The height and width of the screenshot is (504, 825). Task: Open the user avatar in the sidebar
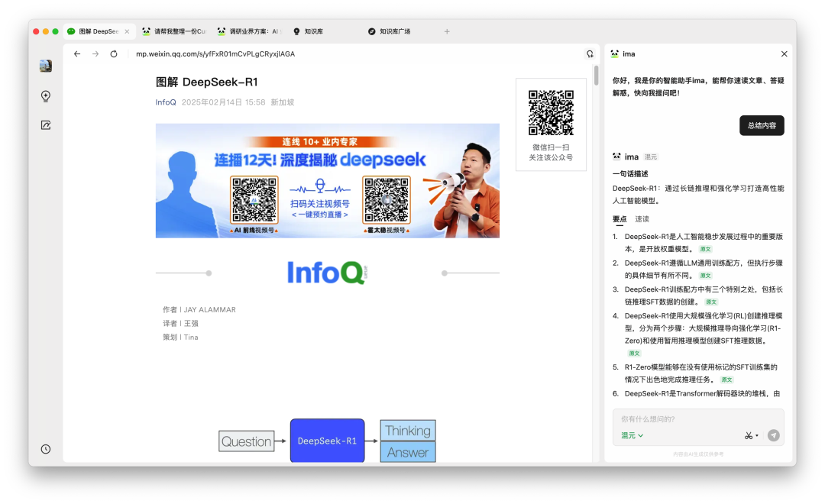(46, 66)
